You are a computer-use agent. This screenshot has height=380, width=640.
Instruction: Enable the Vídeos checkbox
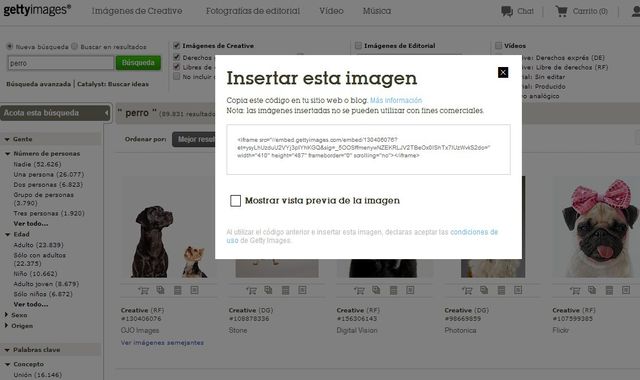[498, 45]
